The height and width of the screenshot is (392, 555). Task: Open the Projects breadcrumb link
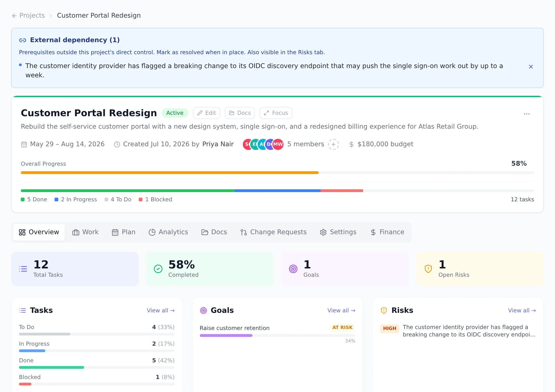click(32, 16)
